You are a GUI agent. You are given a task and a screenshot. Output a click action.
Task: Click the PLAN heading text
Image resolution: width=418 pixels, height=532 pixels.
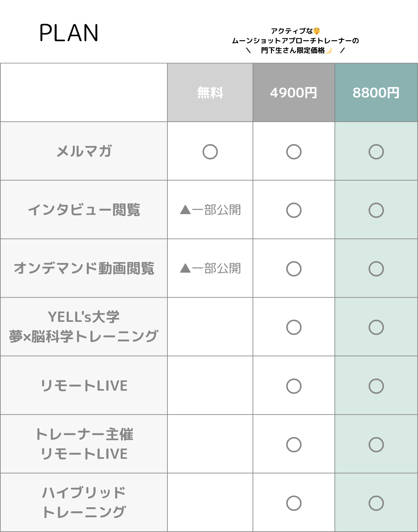(x=69, y=33)
